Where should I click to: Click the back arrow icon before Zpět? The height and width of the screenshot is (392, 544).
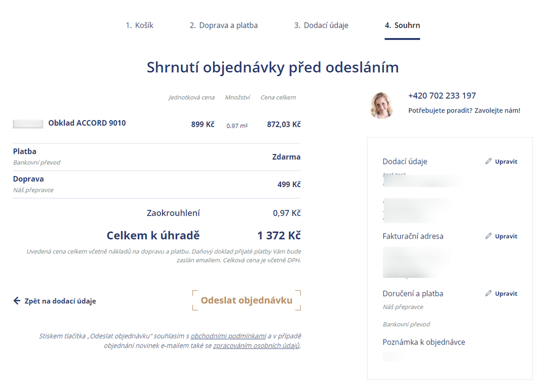pos(17,301)
